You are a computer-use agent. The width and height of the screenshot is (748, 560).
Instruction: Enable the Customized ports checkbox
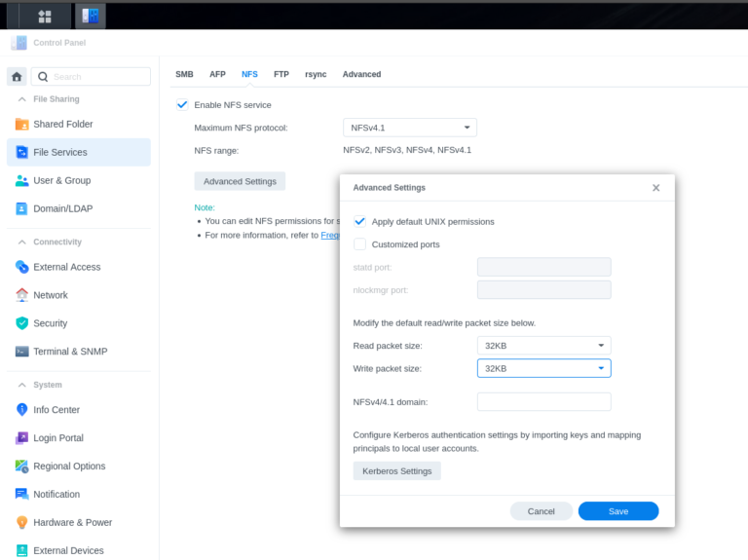tap(359, 244)
